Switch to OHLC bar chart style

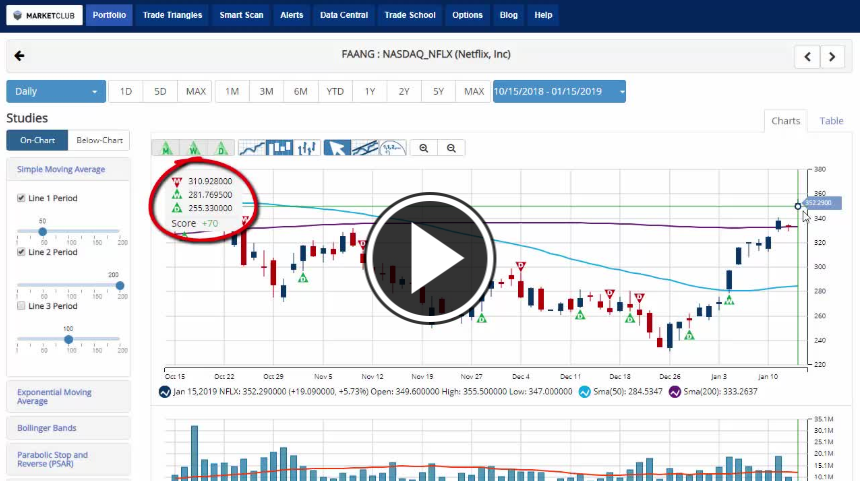[307, 148]
